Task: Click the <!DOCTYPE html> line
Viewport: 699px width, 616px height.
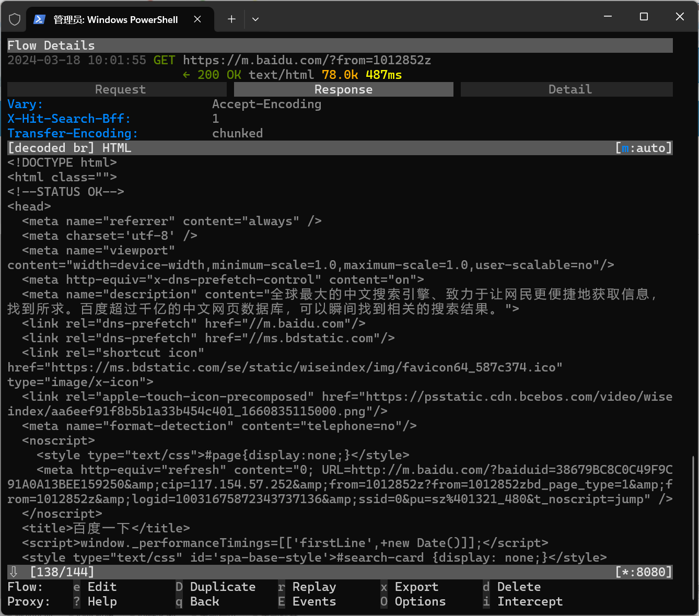Action: pos(62,162)
